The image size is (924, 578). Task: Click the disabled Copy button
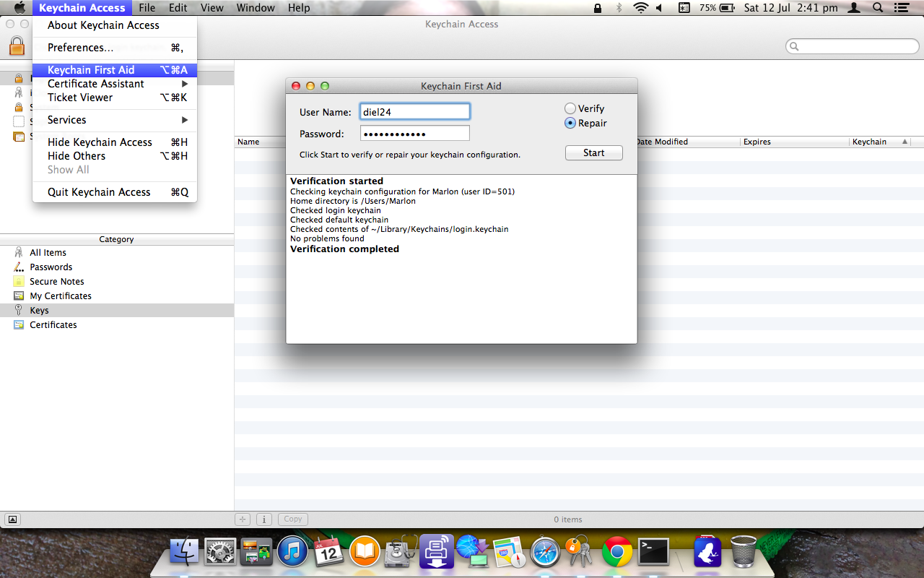tap(293, 519)
